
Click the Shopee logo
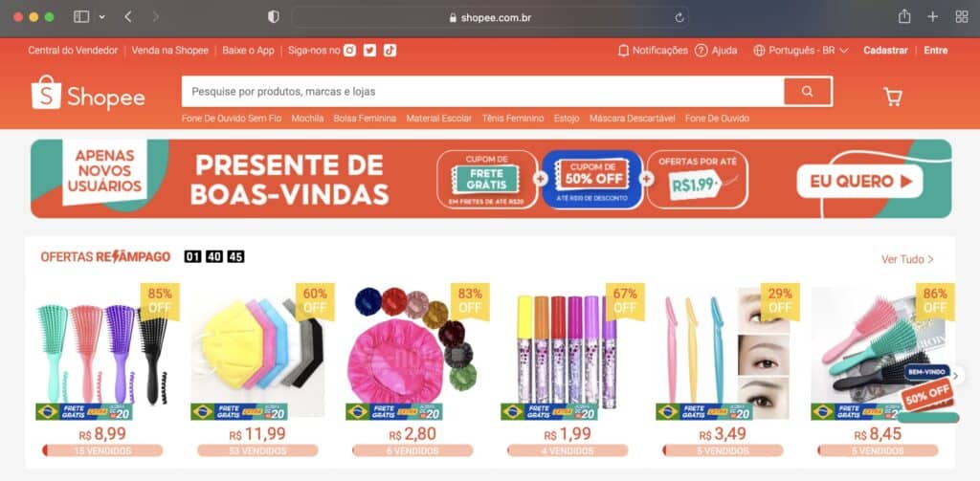click(x=88, y=93)
